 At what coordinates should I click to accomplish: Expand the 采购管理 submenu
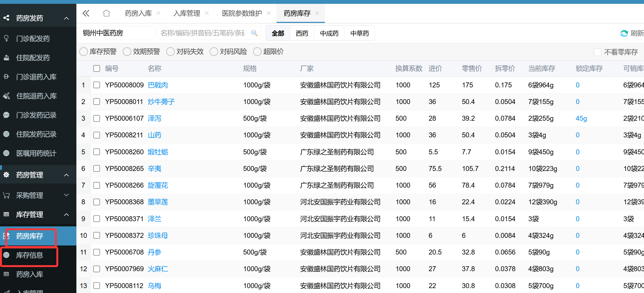(66, 195)
